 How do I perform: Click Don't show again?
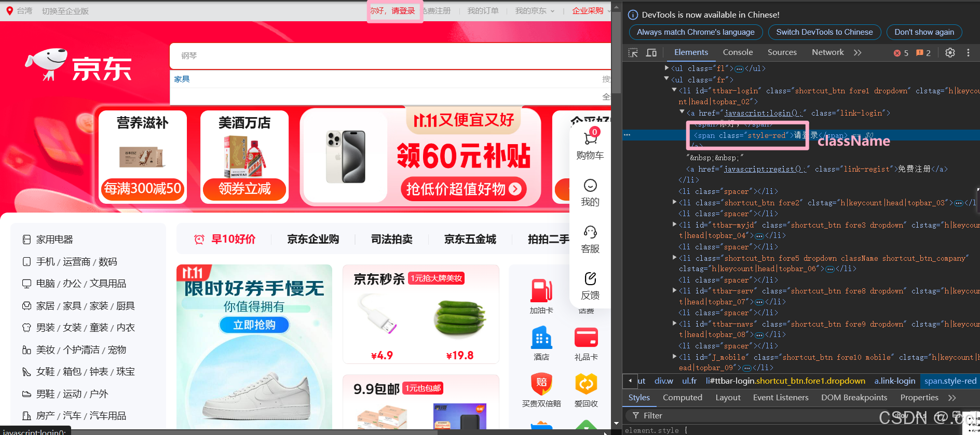[x=924, y=32]
